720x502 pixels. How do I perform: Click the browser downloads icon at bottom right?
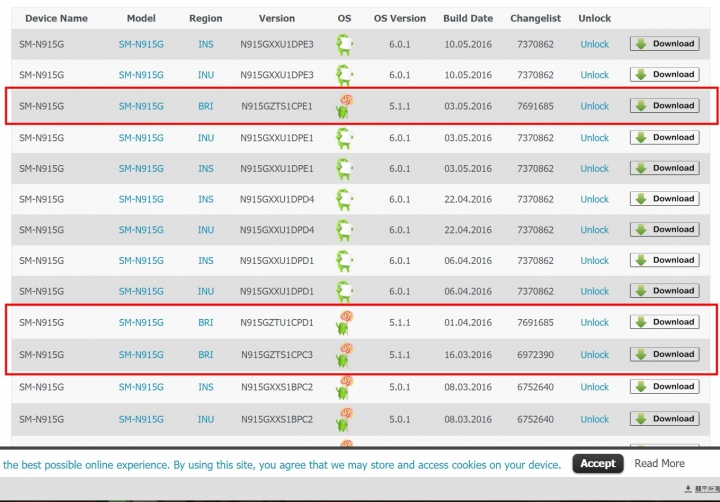click(688, 489)
